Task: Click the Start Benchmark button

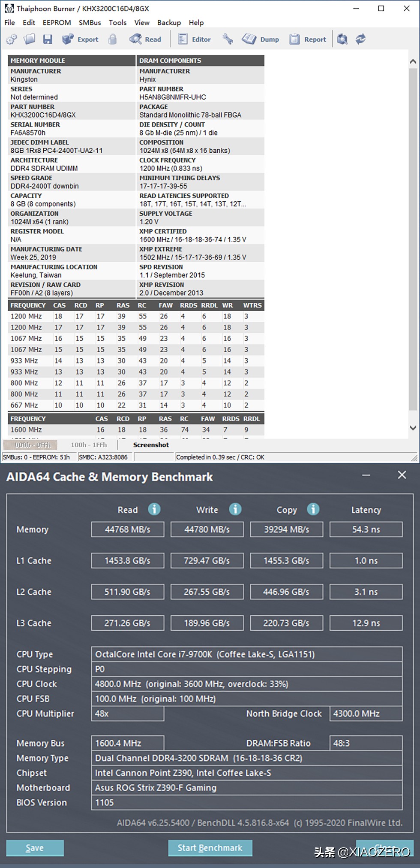Action: coord(210,848)
